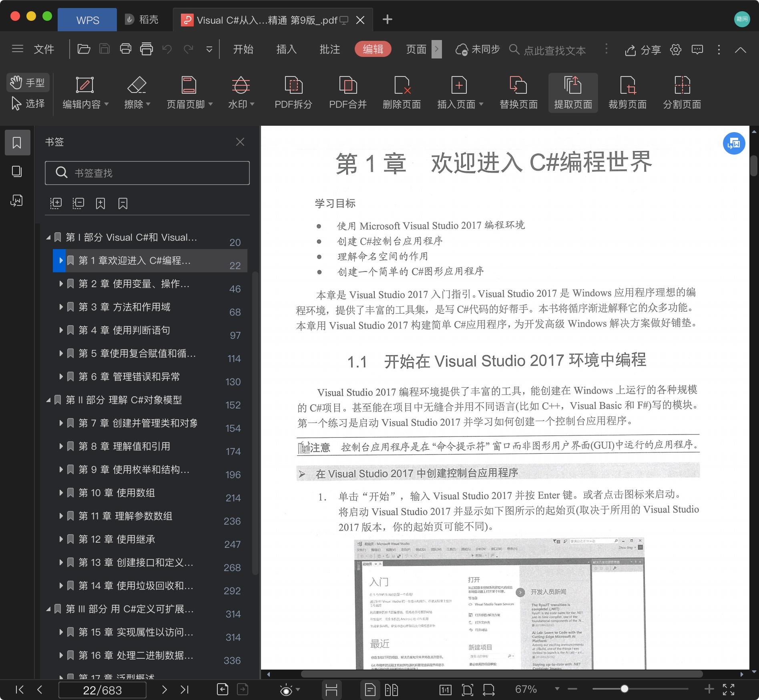Go to last page button
This screenshot has width=759, height=700.
coord(185,689)
